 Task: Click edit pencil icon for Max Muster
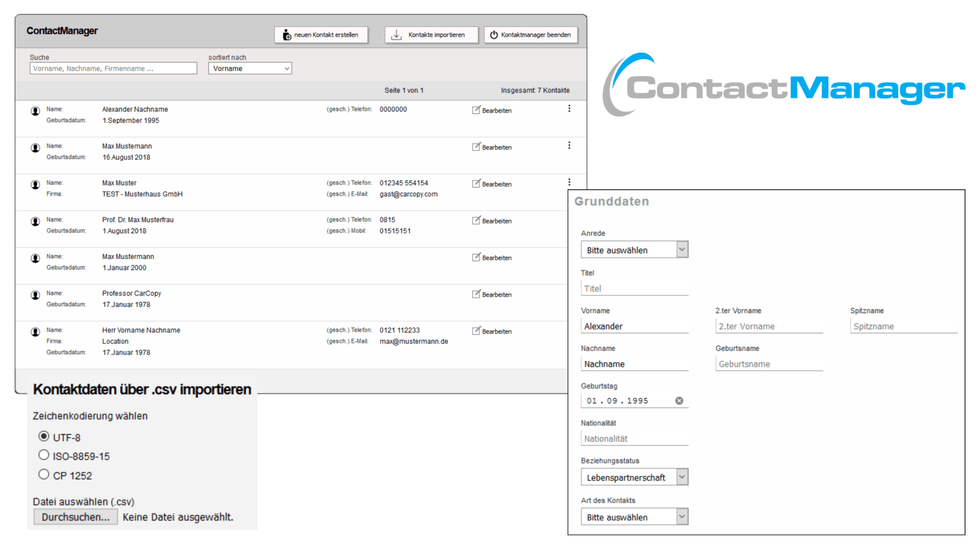pos(476,183)
